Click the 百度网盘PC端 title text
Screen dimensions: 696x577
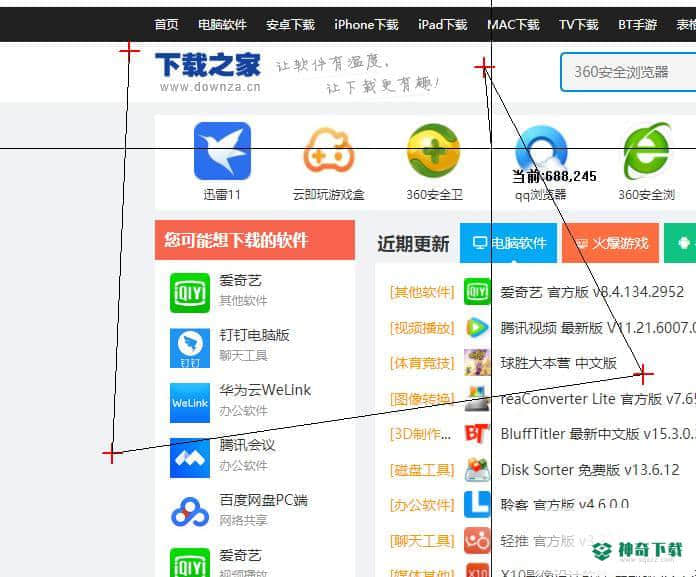[263, 500]
